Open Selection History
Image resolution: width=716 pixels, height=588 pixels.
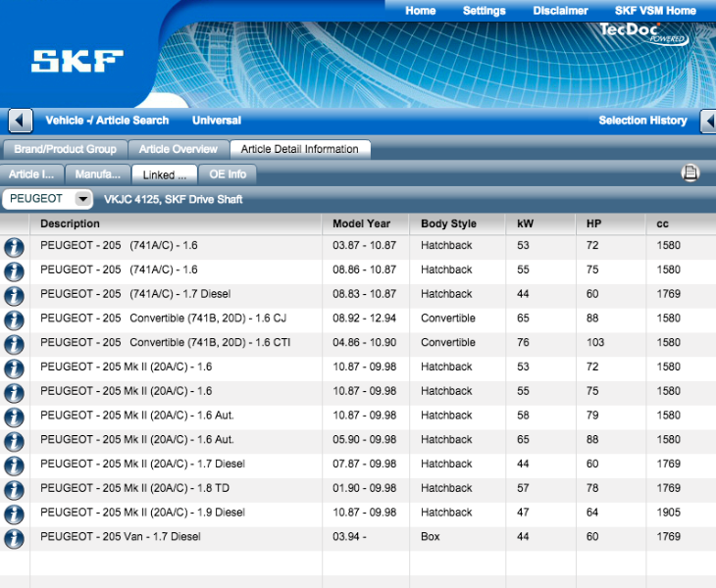(x=642, y=121)
